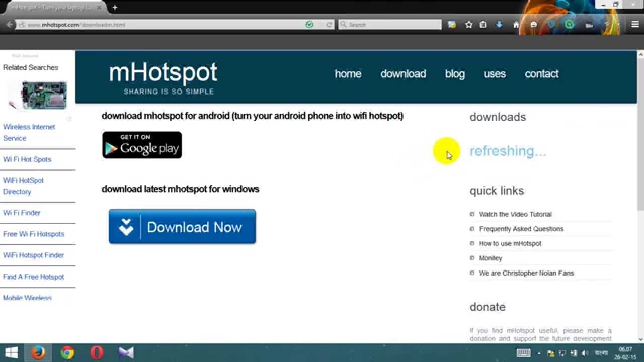The height and width of the screenshot is (362, 644).
Task: Open We are Christopher Nolan Fans link
Action: (526, 273)
